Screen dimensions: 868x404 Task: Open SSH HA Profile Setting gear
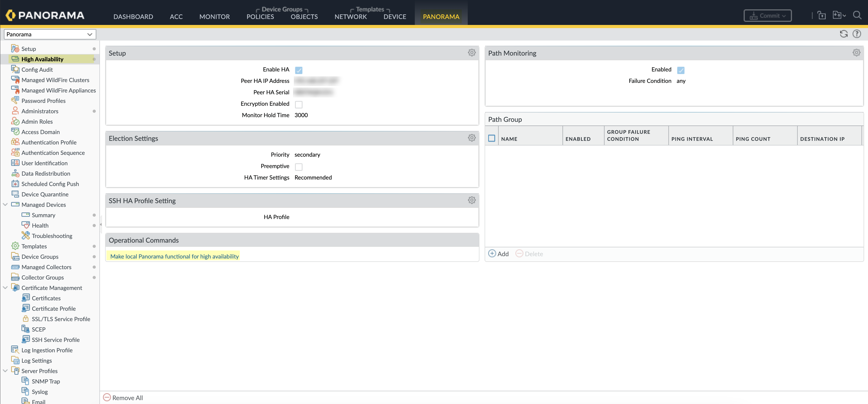471,200
